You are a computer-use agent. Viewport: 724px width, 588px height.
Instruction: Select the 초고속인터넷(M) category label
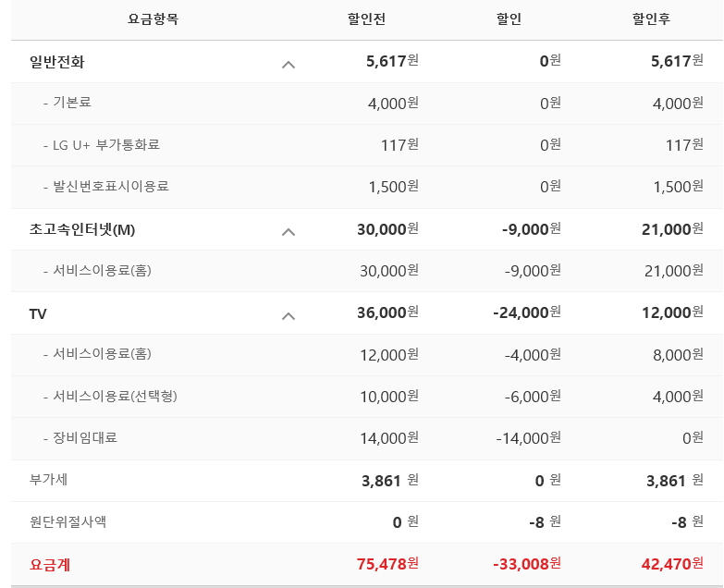coord(82,229)
